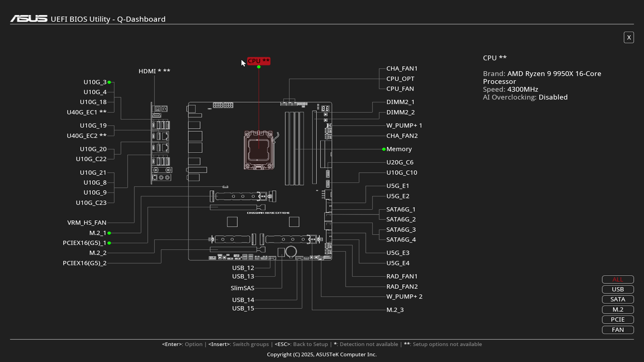
Task: Switch to SATA filter group
Action: click(x=618, y=300)
